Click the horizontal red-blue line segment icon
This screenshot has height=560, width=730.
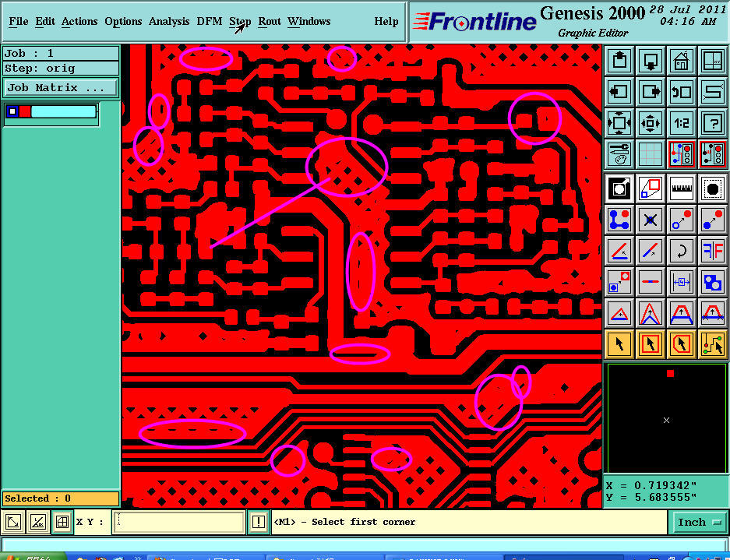651,282
